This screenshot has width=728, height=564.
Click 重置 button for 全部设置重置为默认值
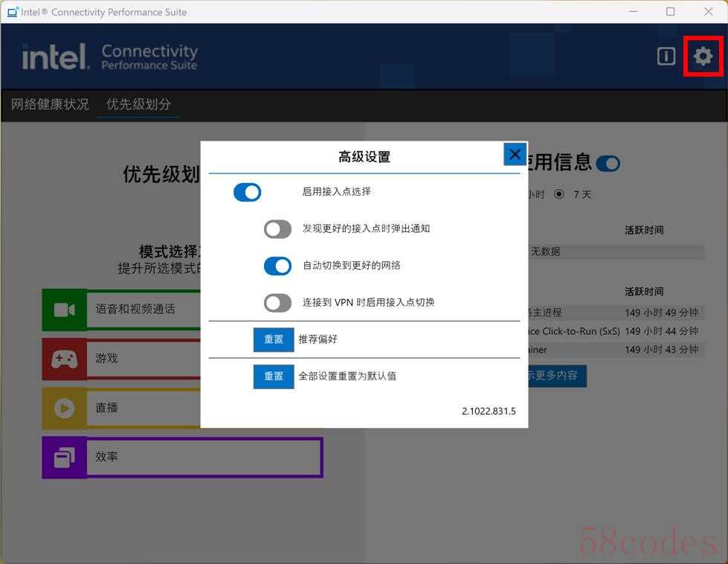[x=274, y=376]
